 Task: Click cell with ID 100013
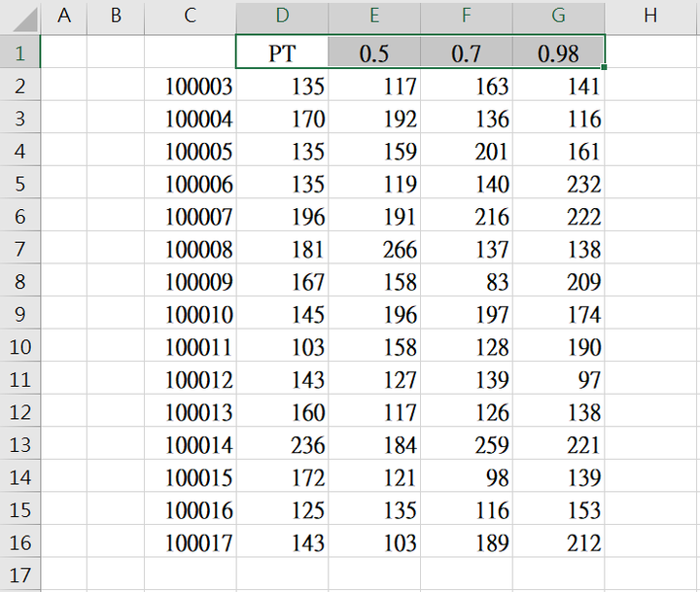pos(191,411)
